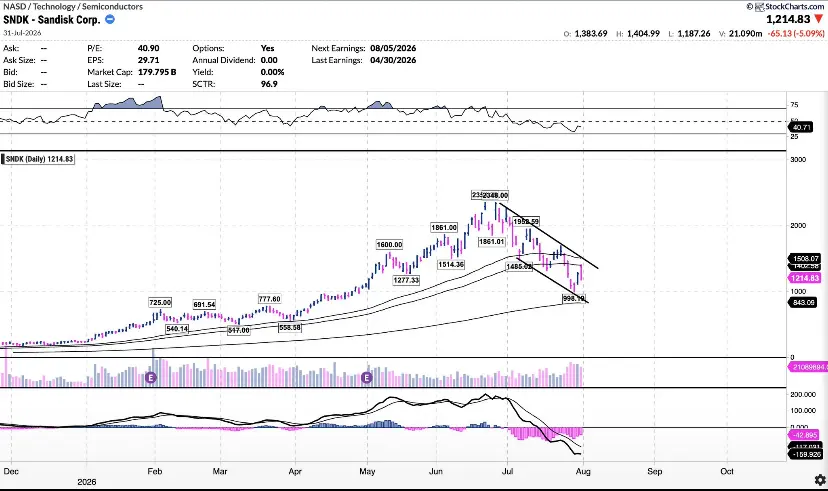Click the May earnings 'E' marker

click(366, 377)
